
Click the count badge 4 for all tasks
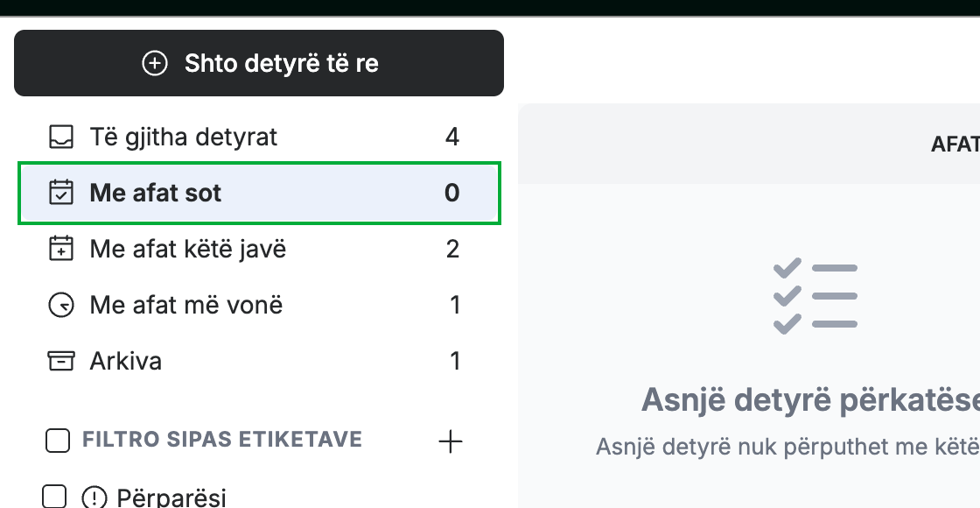coord(452,137)
